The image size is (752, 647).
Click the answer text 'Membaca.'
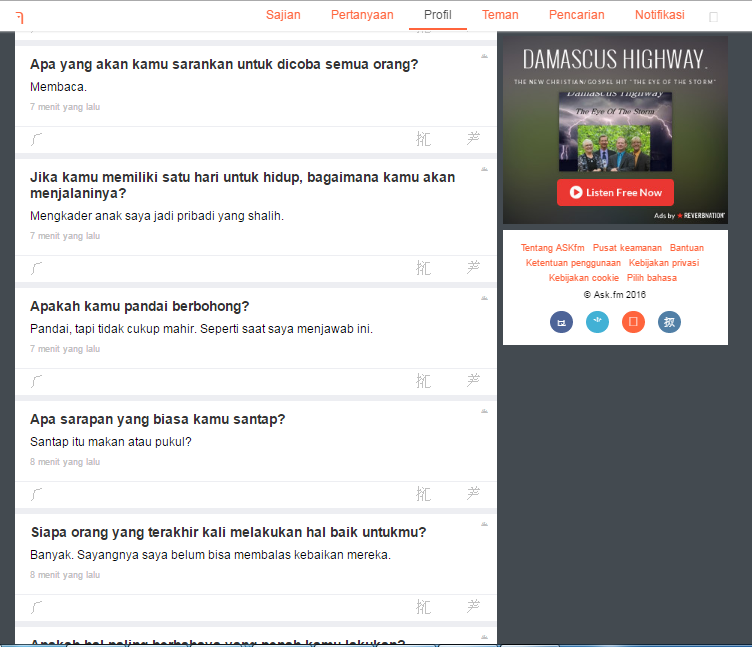(x=59, y=87)
